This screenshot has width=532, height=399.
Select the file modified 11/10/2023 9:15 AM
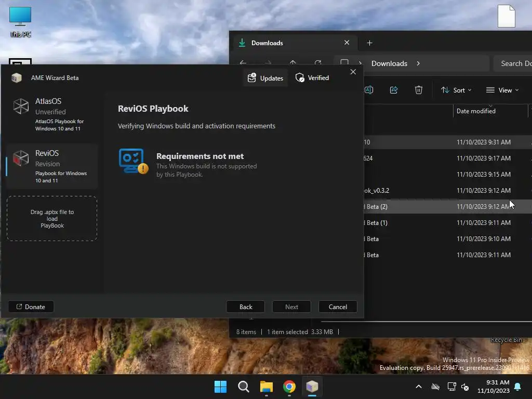click(x=448, y=175)
